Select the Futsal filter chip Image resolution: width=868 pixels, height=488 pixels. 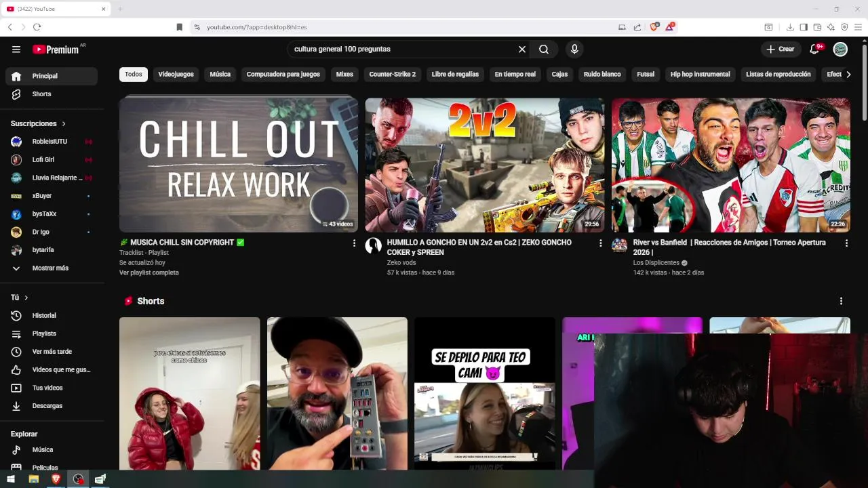(x=646, y=75)
